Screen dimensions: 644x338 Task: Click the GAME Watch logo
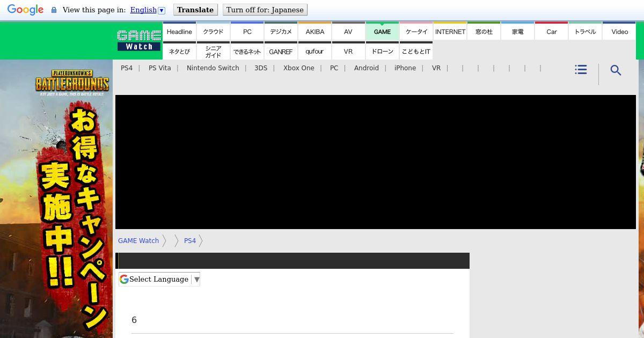point(139,41)
